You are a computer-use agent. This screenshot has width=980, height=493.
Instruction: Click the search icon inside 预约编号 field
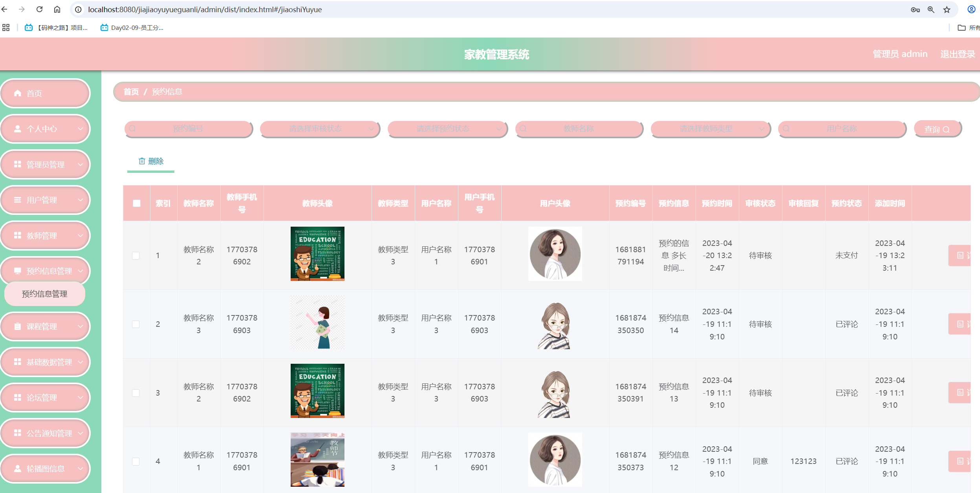tap(133, 128)
